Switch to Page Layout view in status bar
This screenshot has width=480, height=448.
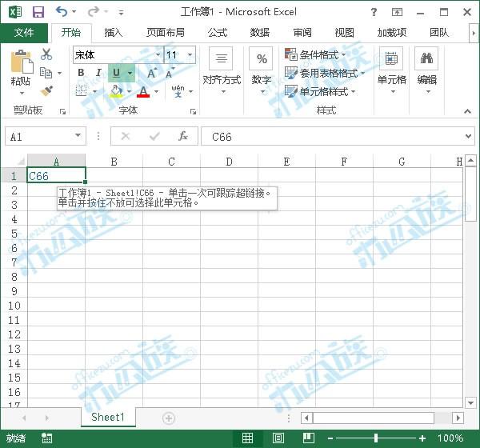[x=278, y=438]
